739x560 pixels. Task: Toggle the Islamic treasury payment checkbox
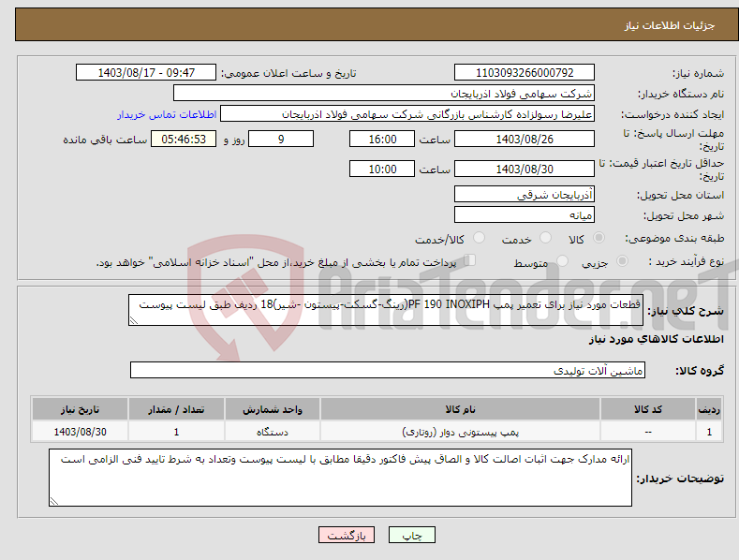click(470, 260)
